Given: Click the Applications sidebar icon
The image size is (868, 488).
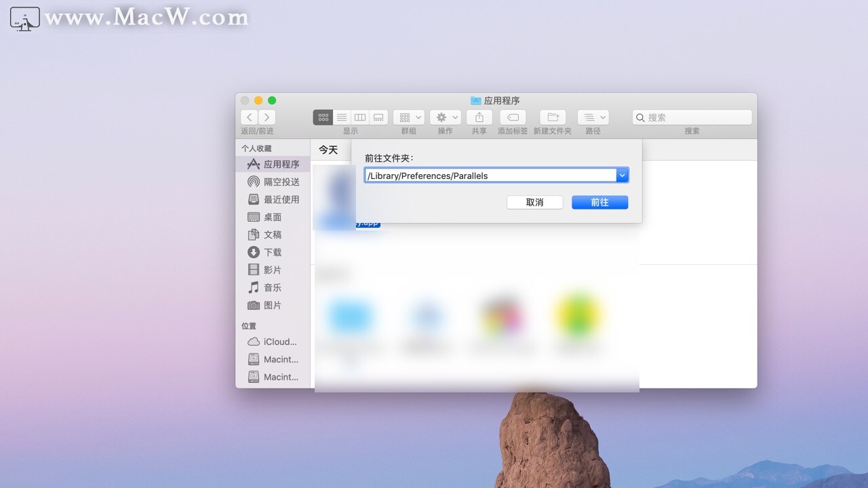Looking at the screenshot, I should 254,164.
